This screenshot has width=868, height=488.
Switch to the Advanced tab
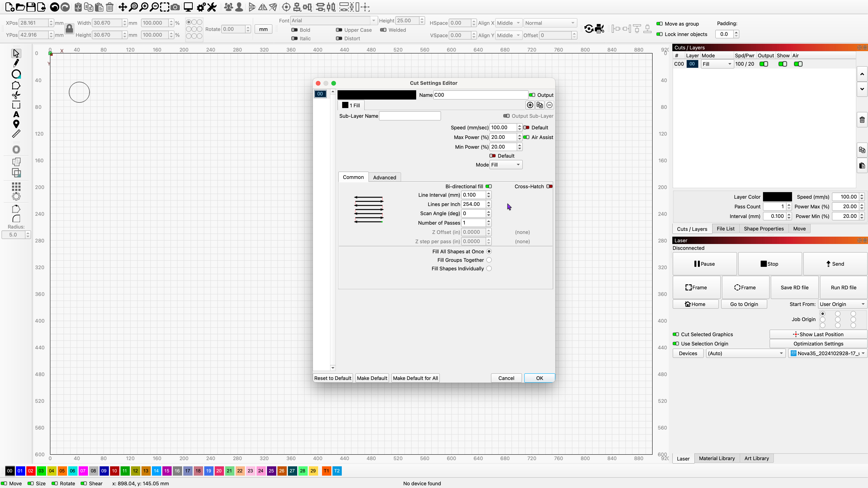384,178
